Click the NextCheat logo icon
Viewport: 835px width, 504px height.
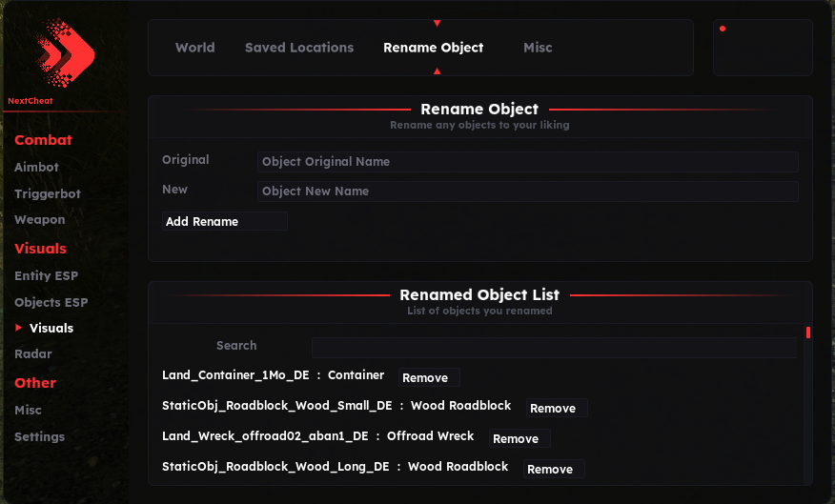tap(64, 52)
